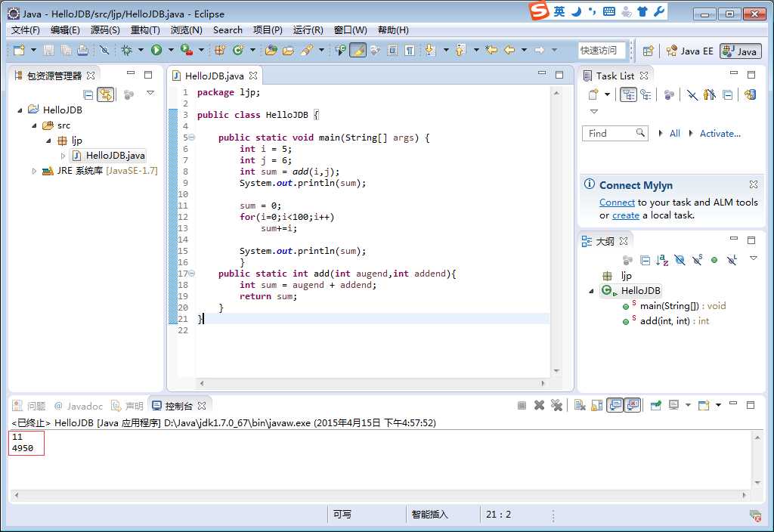Toggle Mark Occurrences highlighter button

click(x=358, y=50)
